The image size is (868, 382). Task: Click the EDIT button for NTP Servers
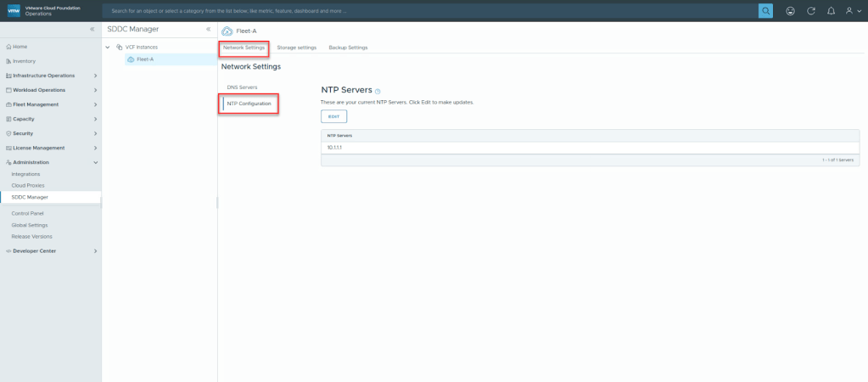click(x=333, y=117)
